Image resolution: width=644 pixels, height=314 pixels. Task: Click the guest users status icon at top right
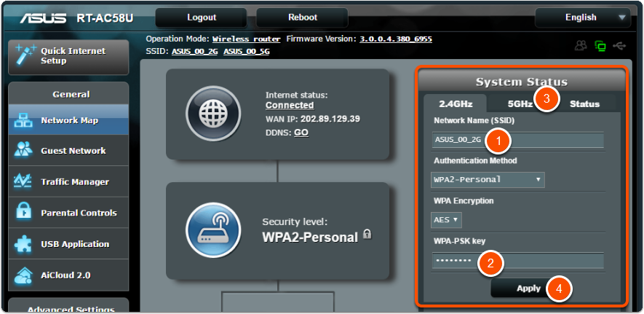click(x=581, y=46)
